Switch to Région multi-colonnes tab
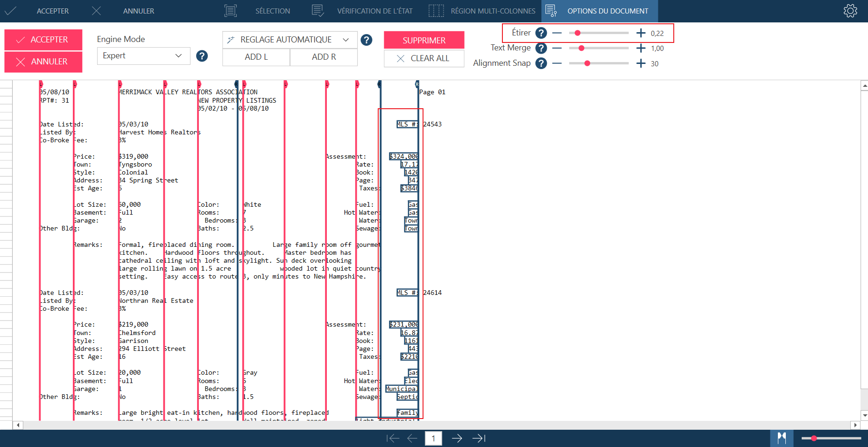Image resolution: width=868 pixels, height=447 pixels. (x=493, y=11)
